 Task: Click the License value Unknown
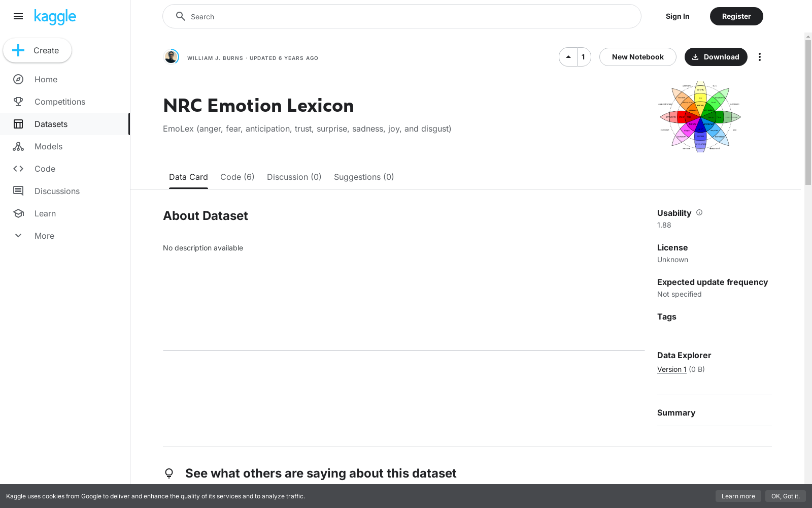coord(673,260)
